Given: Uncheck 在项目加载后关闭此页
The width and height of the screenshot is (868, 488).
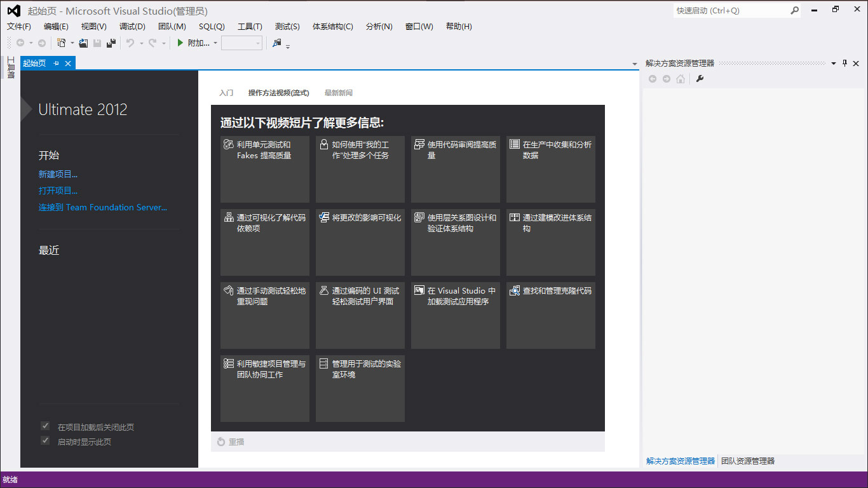Looking at the screenshot, I should [x=44, y=426].
